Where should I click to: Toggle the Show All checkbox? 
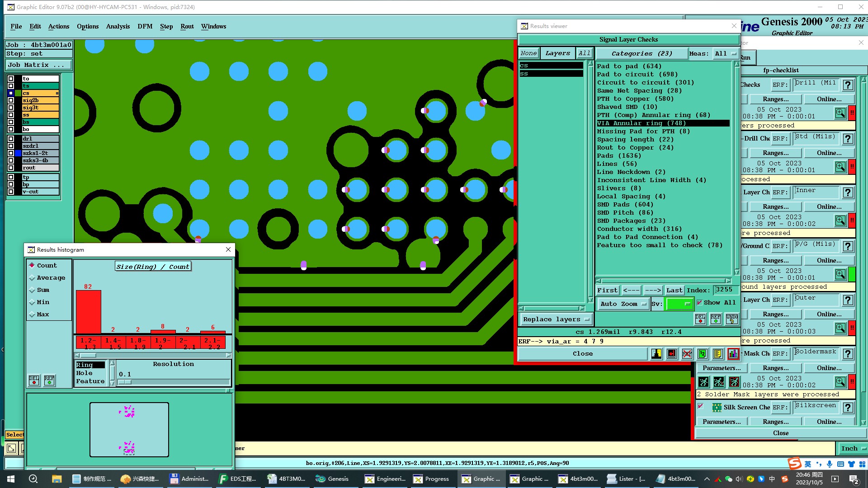tap(699, 303)
